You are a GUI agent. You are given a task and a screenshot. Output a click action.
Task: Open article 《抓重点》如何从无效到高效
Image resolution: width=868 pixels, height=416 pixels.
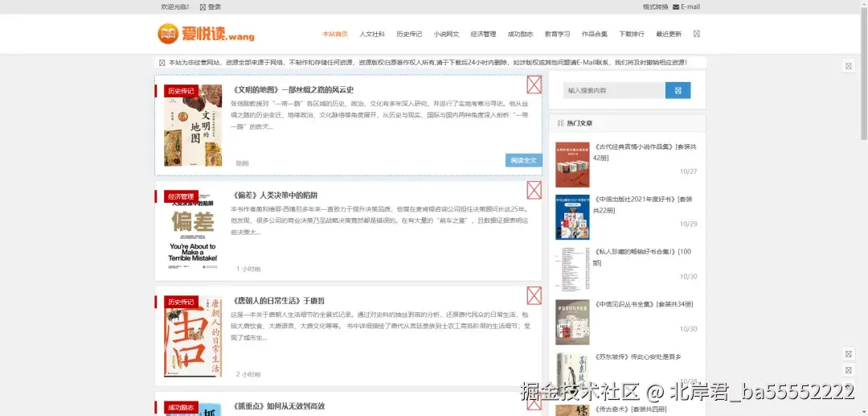point(277,406)
